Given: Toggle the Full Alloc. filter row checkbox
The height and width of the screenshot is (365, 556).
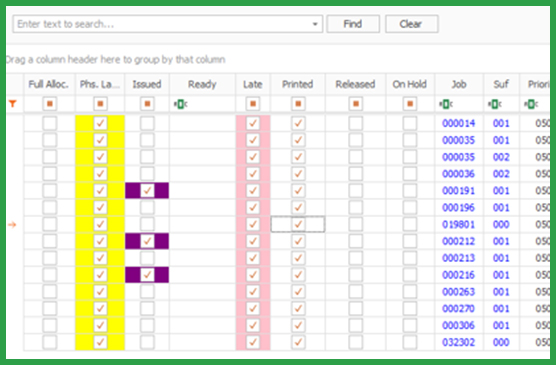Looking at the screenshot, I should 50,104.
